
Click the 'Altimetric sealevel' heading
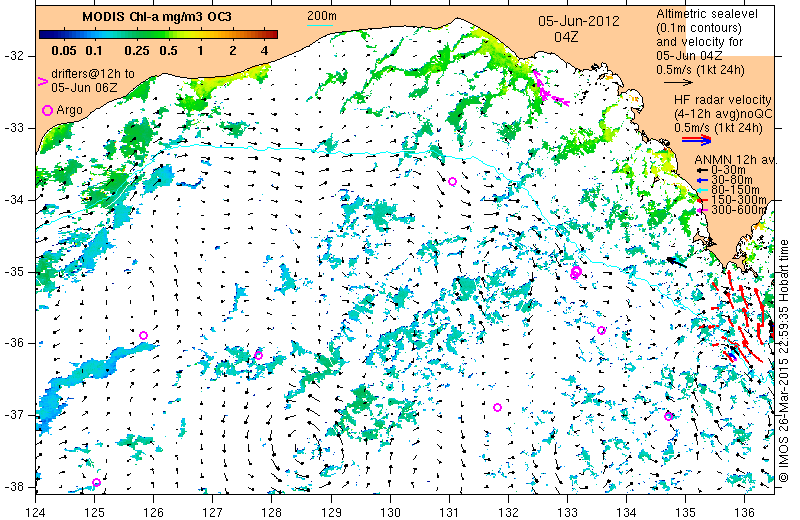707,14
